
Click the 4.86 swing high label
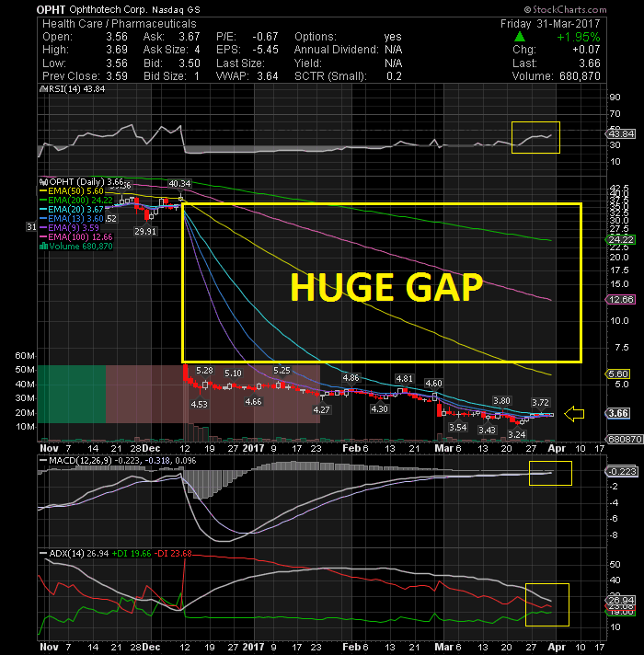tap(351, 378)
